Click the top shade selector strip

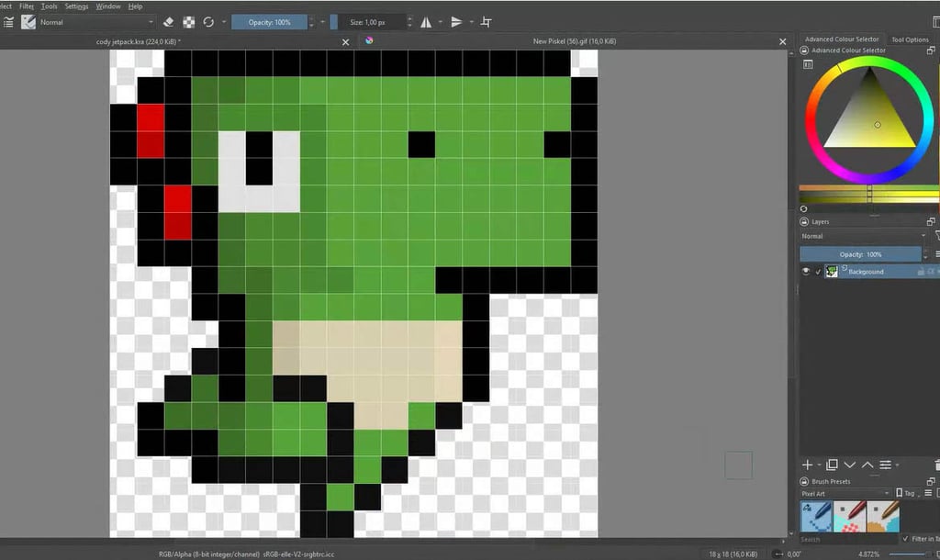(x=869, y=189)
